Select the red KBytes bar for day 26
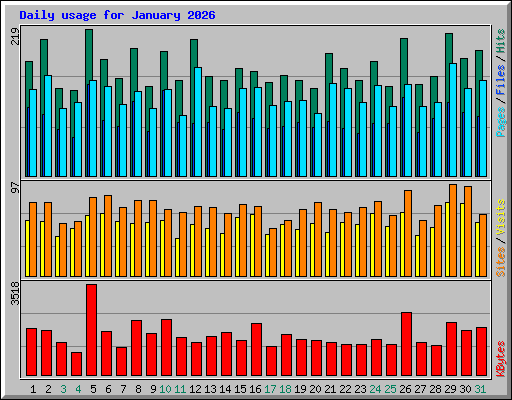This screenshot has width=512, height=400. pos(407,344)
